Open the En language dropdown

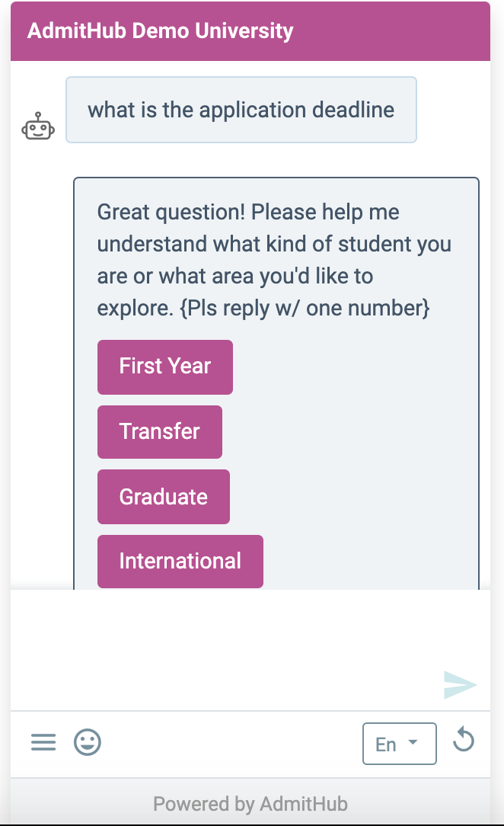[x=399, y=744]
